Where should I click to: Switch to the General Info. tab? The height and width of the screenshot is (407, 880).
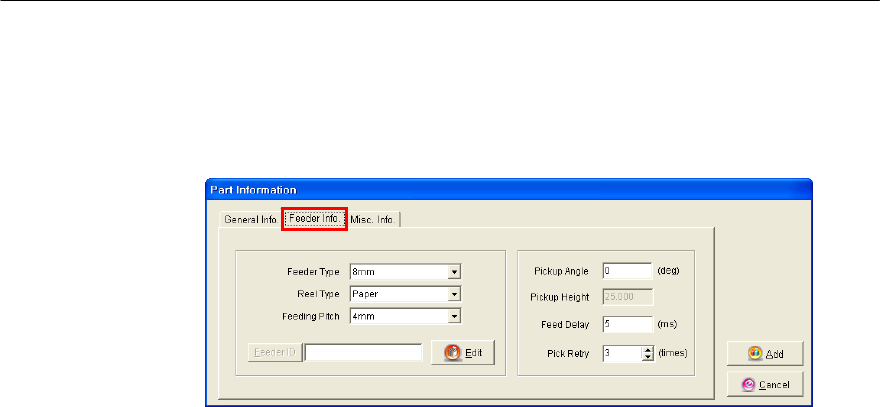tap(250, 219)
